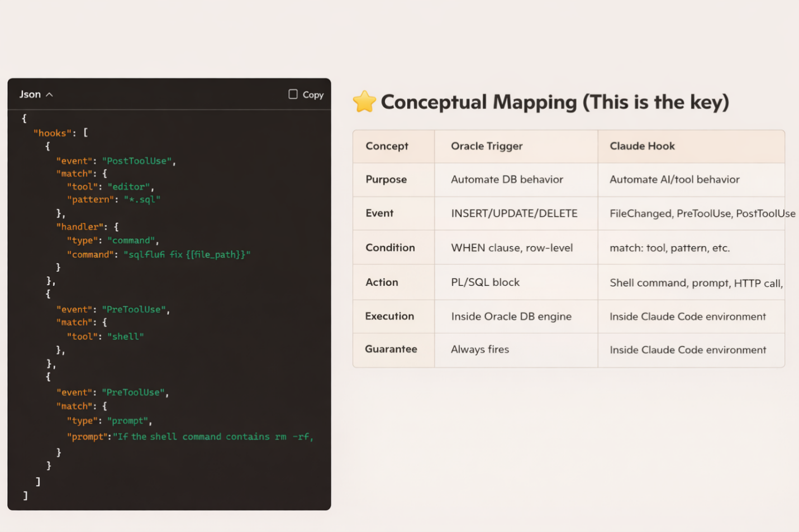Image resolution: width=799 pixels, height=532 pixels.
Task: Click the Copy icon in the code block
Action: tap(293, 94)
